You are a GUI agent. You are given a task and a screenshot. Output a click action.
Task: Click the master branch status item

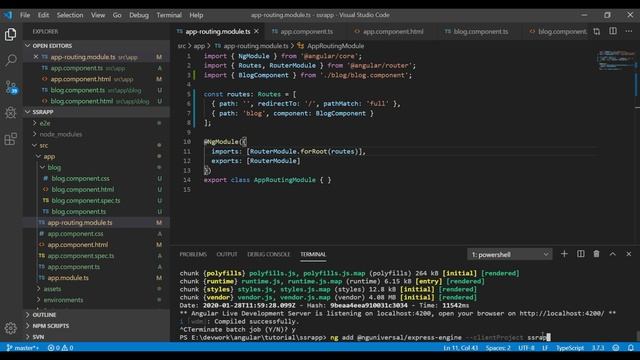(23, 348)
